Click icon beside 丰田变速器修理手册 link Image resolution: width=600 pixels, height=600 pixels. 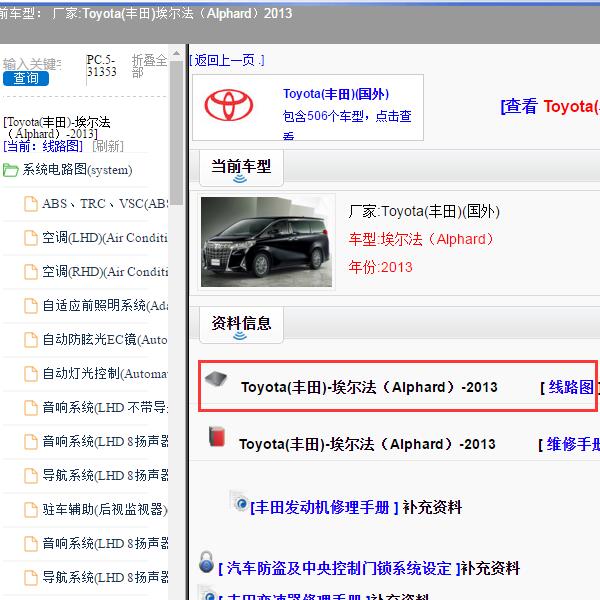[x=208, y=593]
